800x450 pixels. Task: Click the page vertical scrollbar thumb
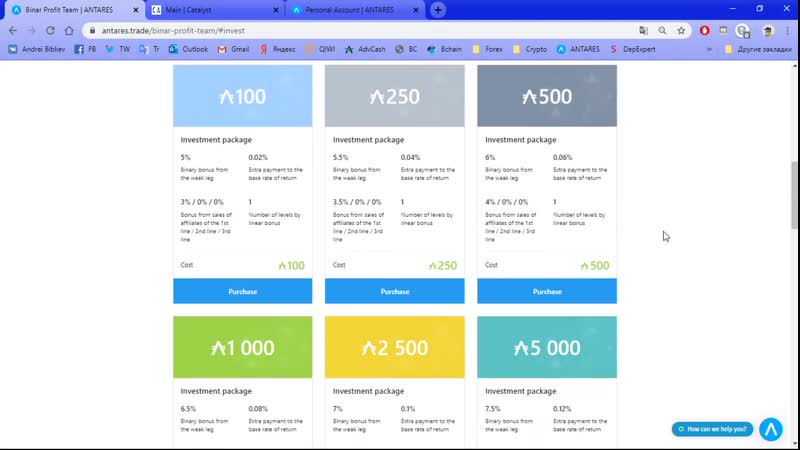tap(794, 195)
